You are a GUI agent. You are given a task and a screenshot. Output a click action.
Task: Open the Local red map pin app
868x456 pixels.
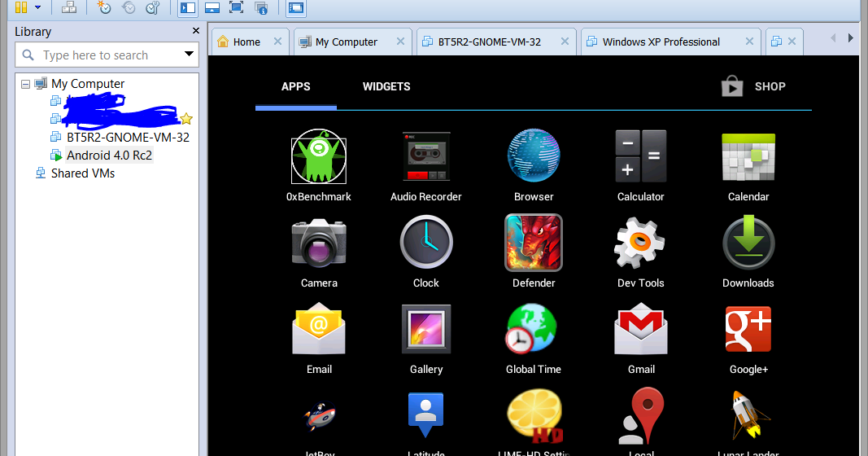click(x=641, y=415)
